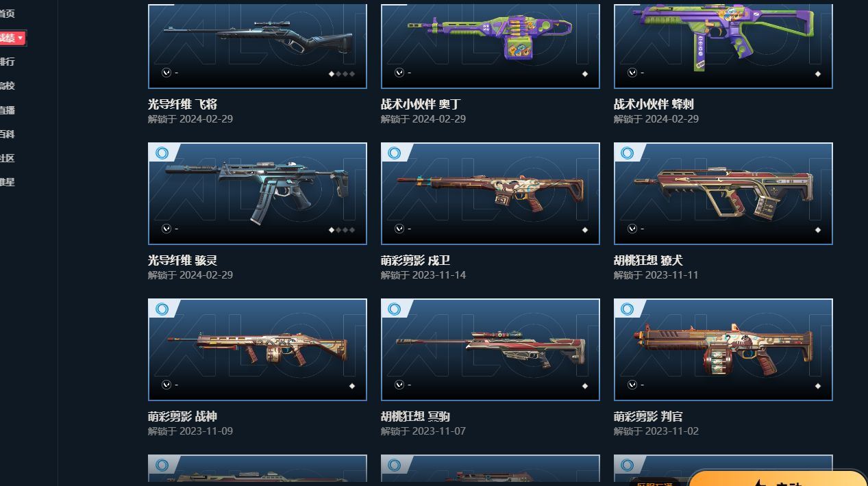
Task: Open the 战术小伙伴 奥丁 weapon thumbnail
Action: pos(491,46)
